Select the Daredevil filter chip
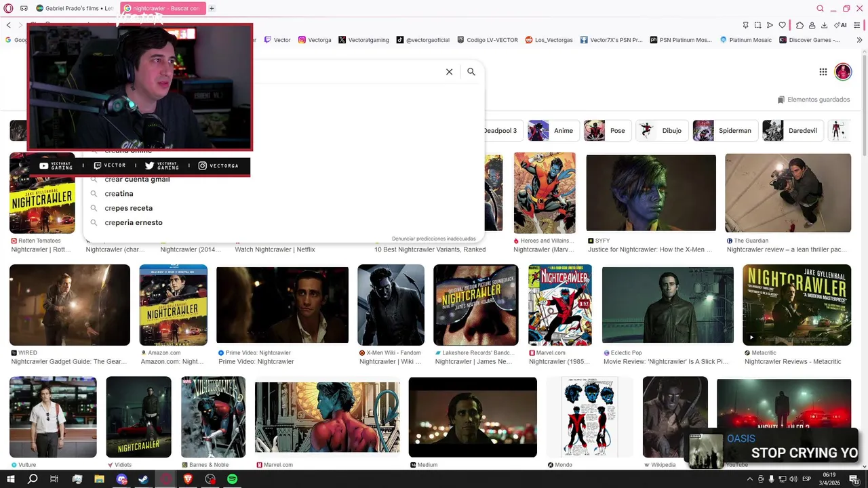 pyautogui.click(x=793, y=131)
